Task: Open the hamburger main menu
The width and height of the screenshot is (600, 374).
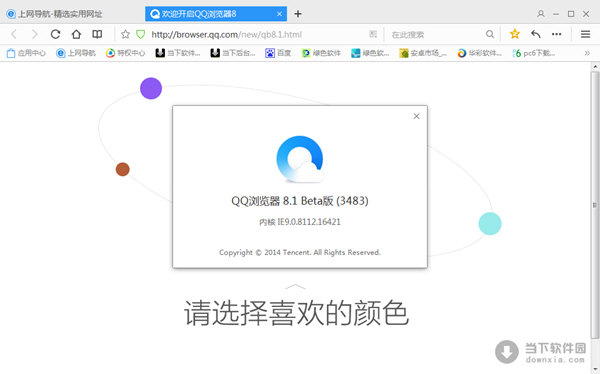Action: (x=585, y=34)
